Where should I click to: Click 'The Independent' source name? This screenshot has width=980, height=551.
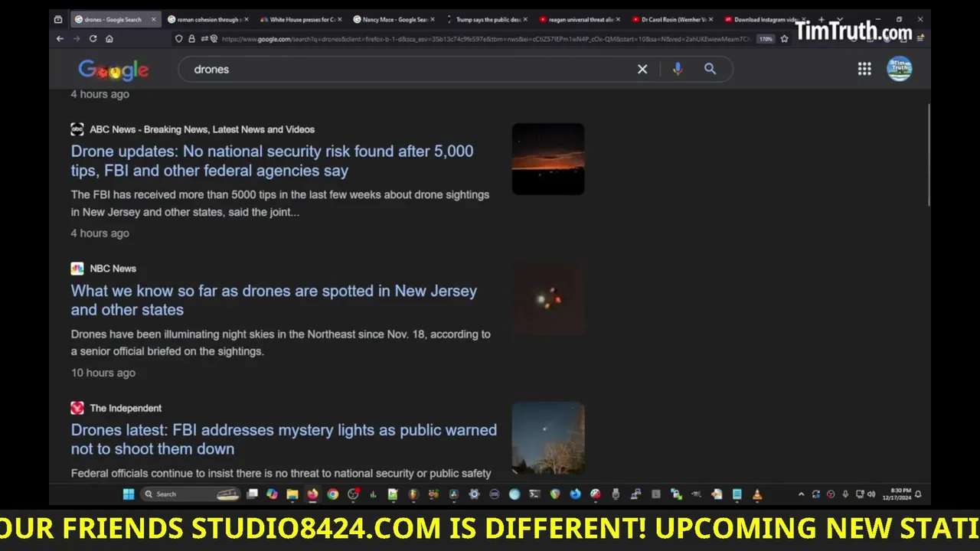pos(126,408)
